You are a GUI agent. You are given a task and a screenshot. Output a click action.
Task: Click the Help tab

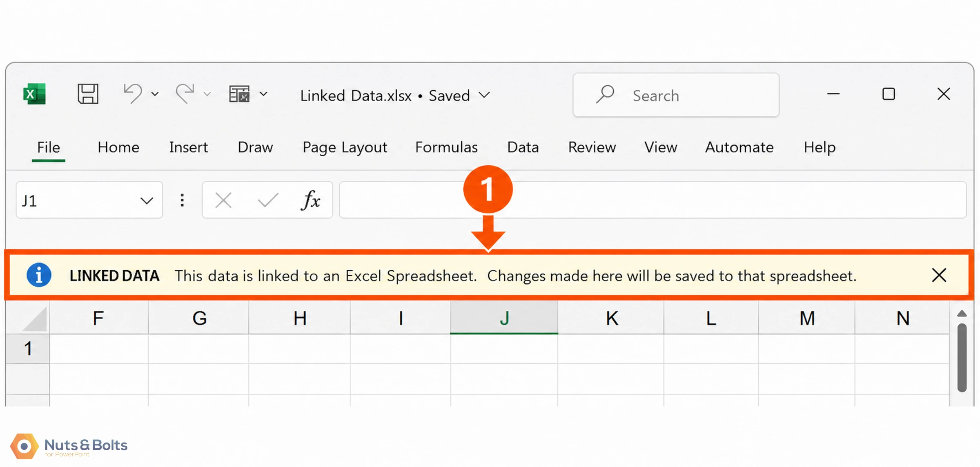820,147
